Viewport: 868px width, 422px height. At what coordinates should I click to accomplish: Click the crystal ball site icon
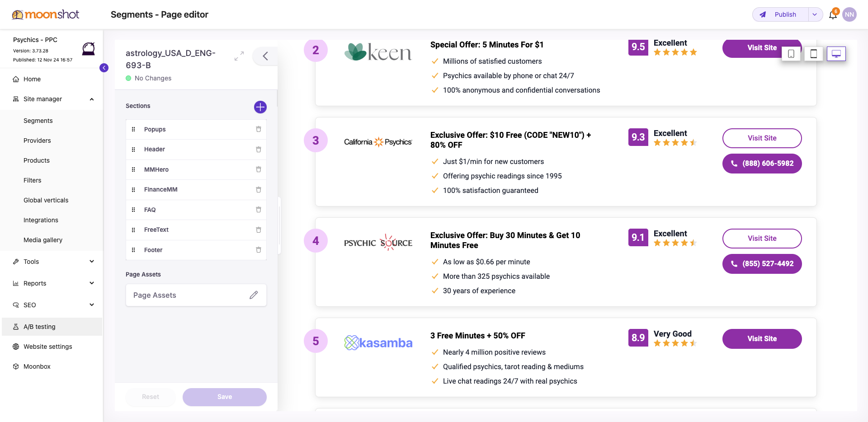[x=89, y=49]
